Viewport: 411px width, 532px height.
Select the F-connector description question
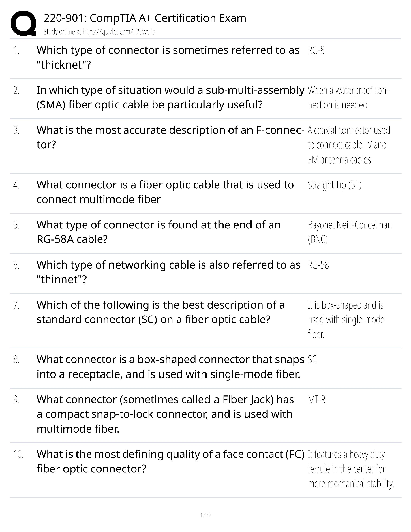coord(170,137)
